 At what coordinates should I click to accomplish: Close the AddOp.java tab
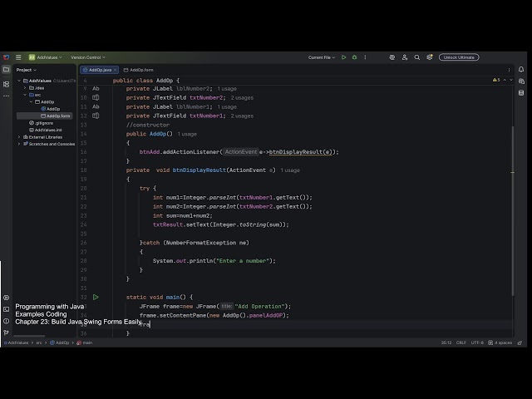tap(116, 70)
